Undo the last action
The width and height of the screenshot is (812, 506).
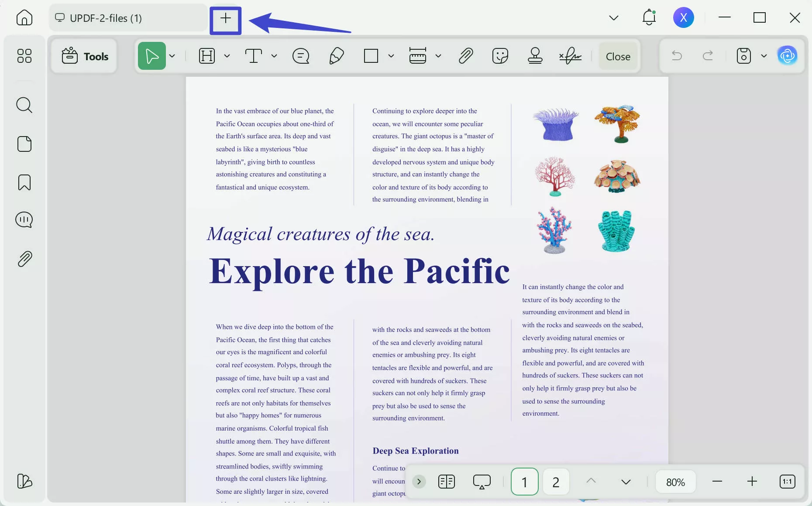coord(677,56)
